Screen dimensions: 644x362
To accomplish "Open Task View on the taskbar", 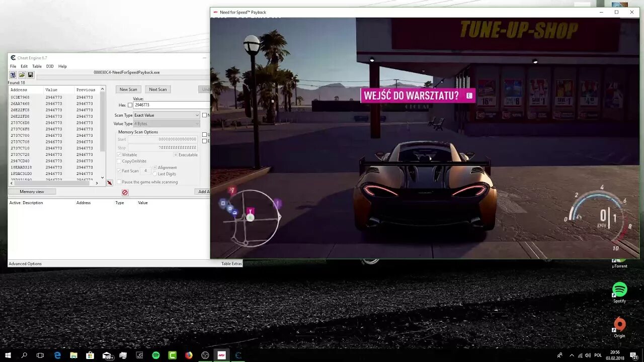I will [x=40, y=355].
